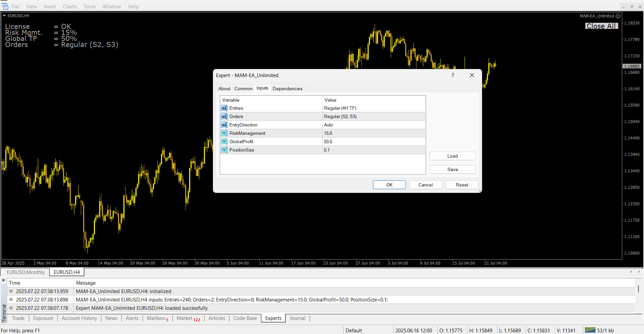Screen dimensions: 644x334
Task: Click the expert advisor smiley face icon
Action: coord(618,16)
